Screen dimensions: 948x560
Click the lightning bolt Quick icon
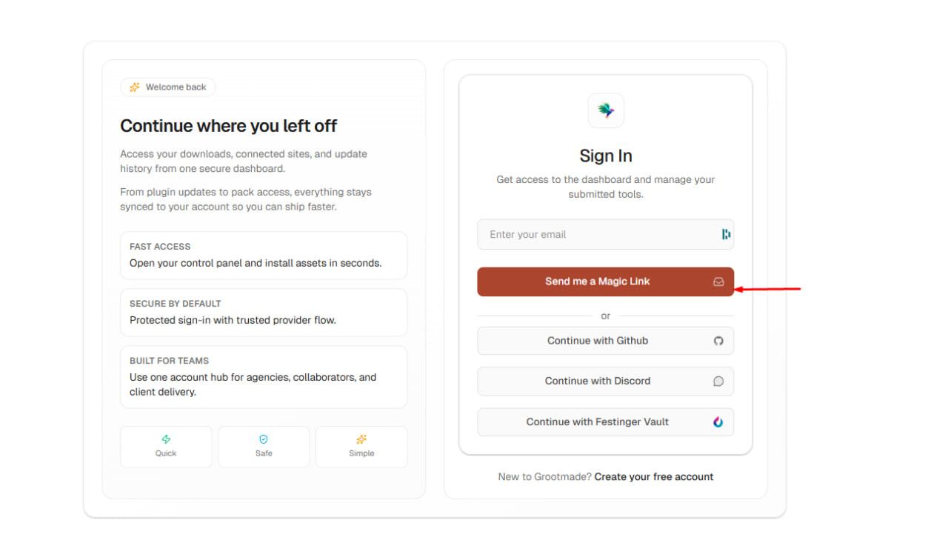(x=166, y=439)
